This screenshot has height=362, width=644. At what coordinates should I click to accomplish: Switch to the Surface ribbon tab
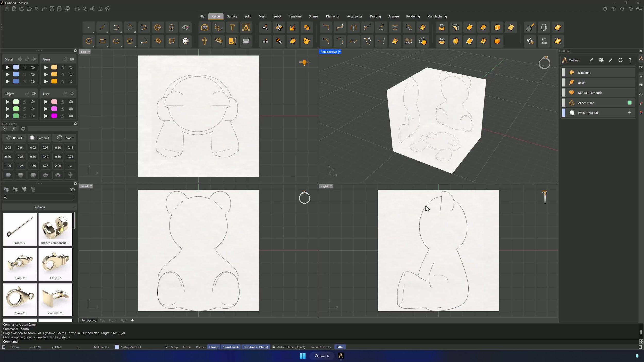tap(232, 16)
